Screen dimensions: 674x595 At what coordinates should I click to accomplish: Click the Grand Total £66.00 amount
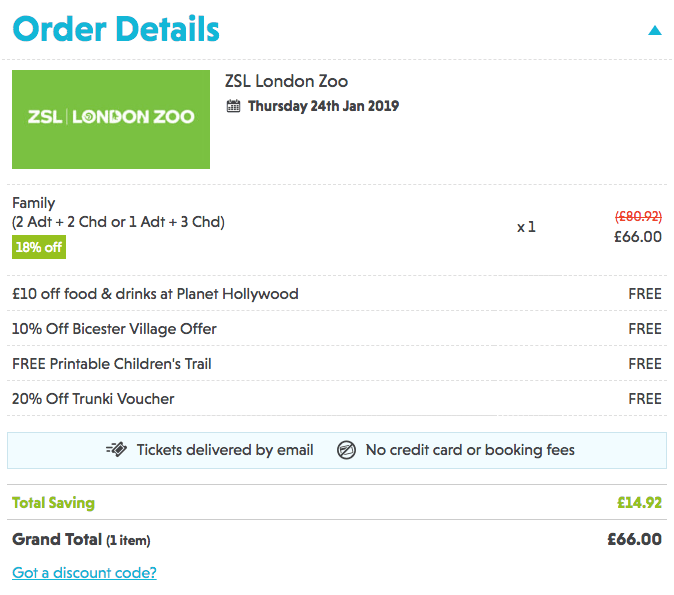[x=634, y=539]
